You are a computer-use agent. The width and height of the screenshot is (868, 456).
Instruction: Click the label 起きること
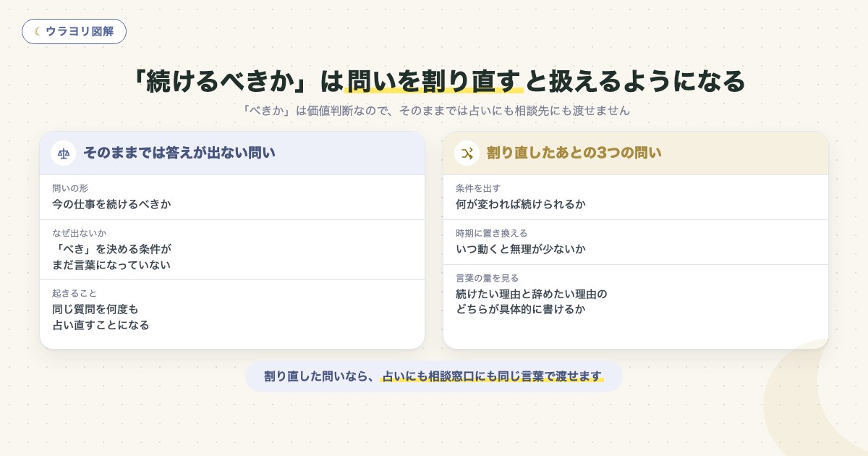click(75, 293)
